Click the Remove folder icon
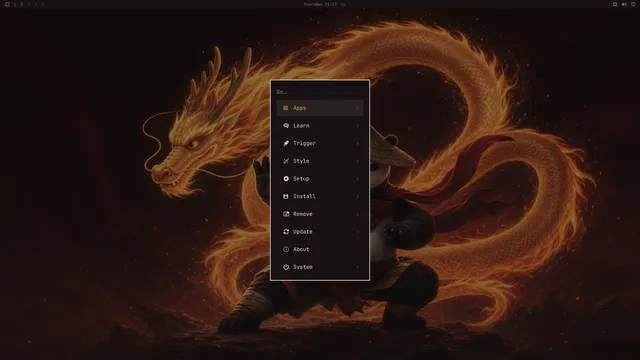This screenshot has width=640, height=360. (286, 214)
